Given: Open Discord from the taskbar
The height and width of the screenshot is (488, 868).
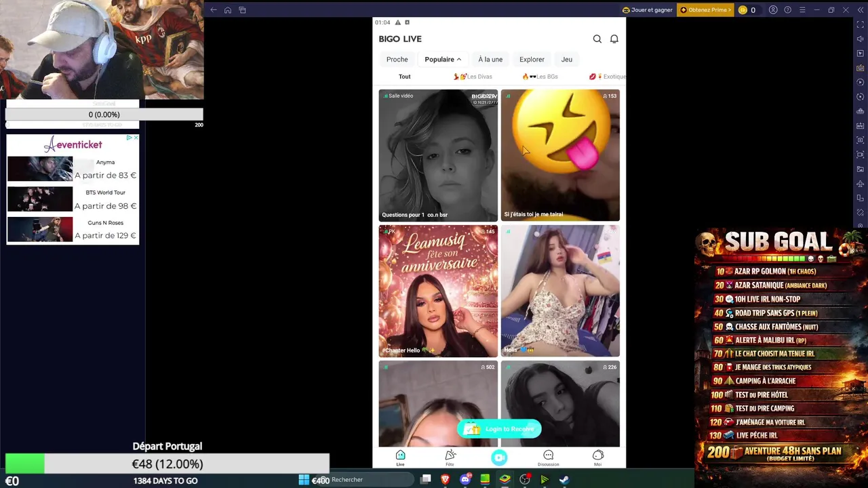Looking at the screenshot, I should [x=465, y=480].
